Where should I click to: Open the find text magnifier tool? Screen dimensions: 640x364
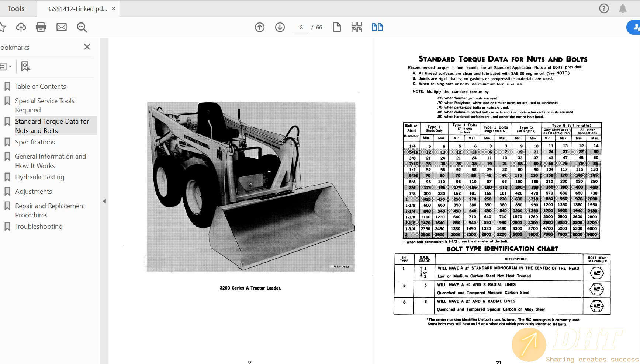click(82, 27)
